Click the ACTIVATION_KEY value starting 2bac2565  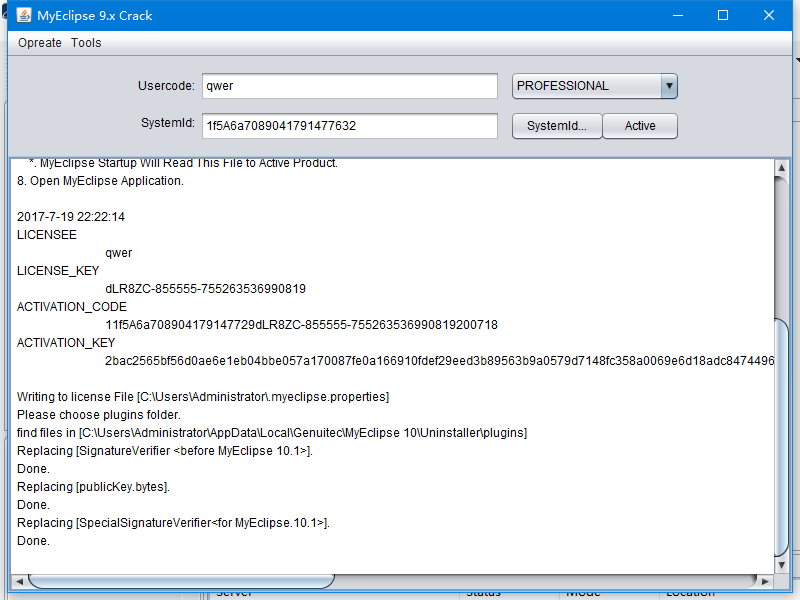click(439, 361)
